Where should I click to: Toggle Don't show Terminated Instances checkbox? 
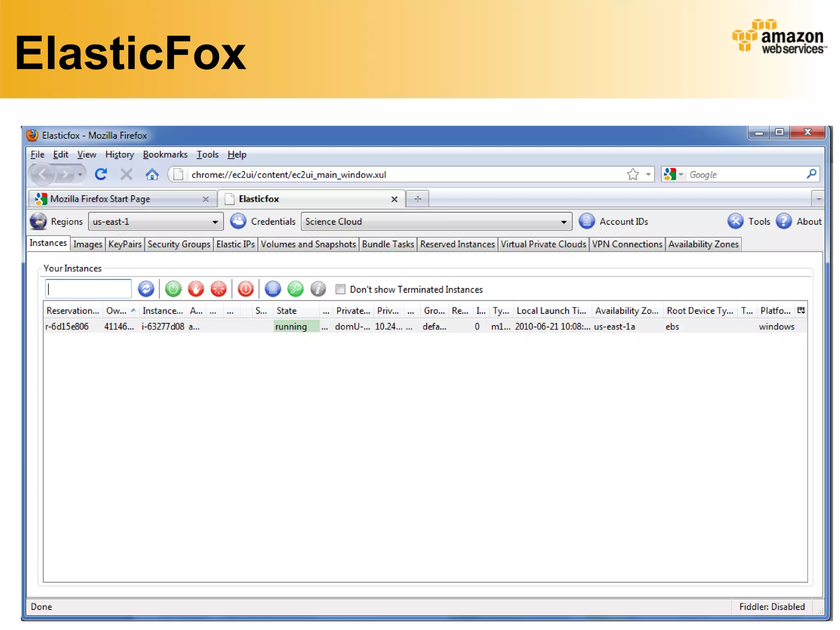[340, 289]
